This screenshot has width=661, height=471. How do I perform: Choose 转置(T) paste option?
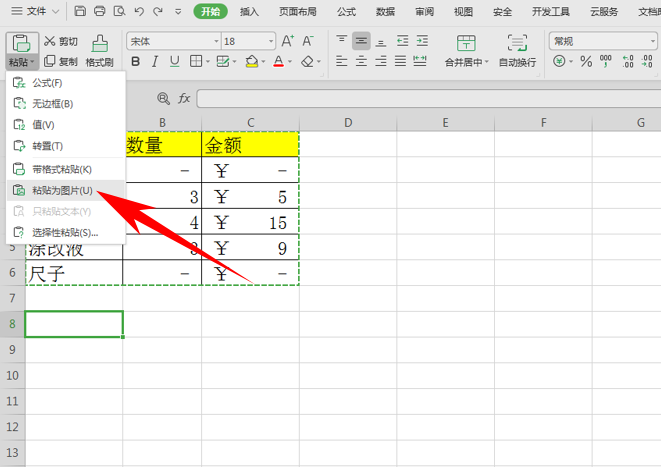tap(66, 146)
